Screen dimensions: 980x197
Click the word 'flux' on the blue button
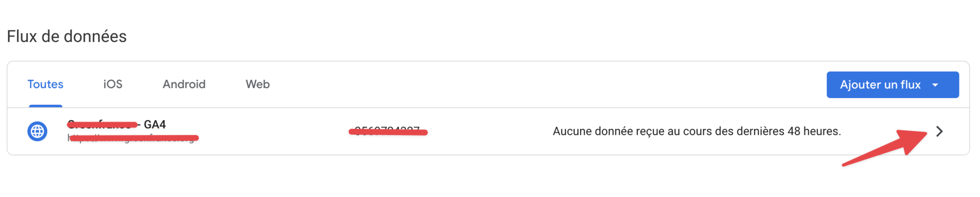point(910,85)
